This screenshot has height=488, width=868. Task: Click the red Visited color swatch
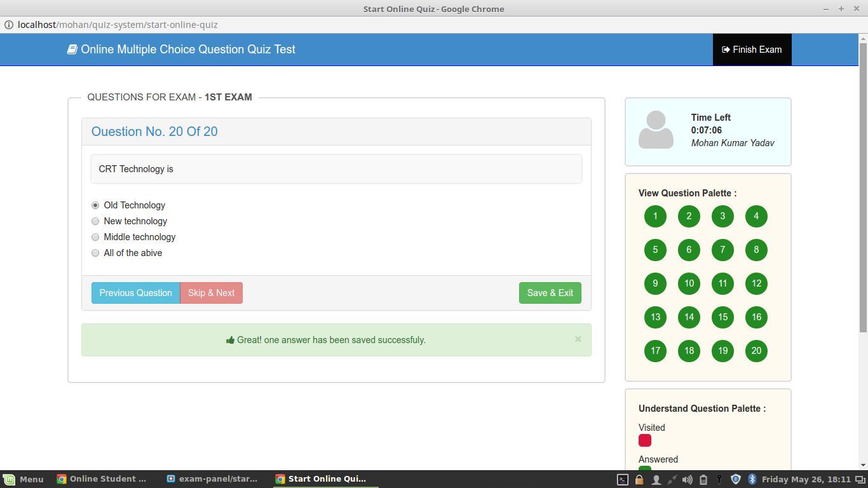[645, 440]
